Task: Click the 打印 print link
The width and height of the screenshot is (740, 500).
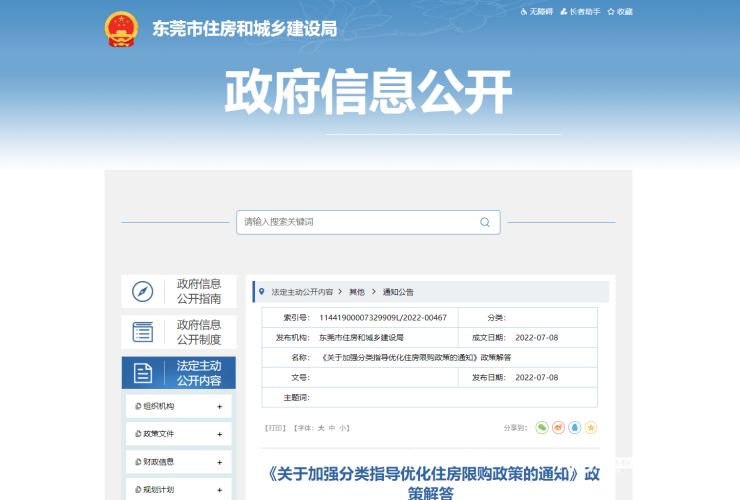Action: (x=276, y=428)
